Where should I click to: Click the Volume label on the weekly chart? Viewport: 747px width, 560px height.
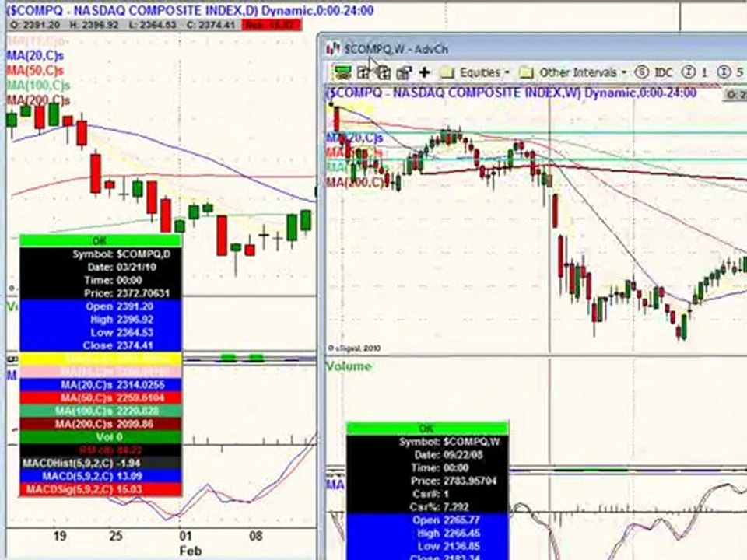click(x=349, y=366)
